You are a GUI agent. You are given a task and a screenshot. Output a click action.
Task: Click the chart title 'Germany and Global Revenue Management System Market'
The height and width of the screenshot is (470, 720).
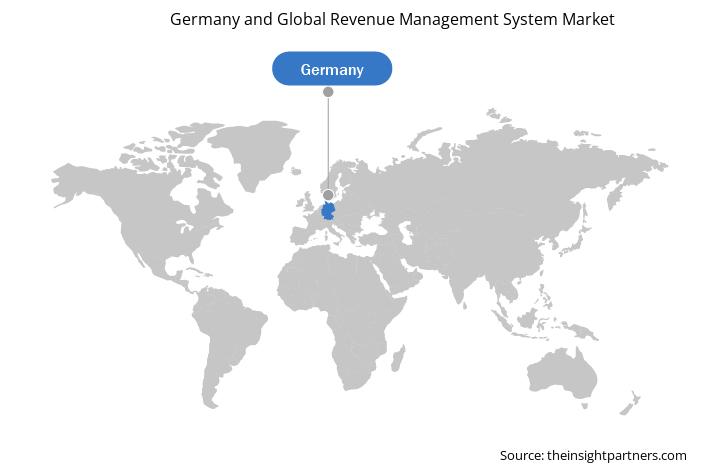click(x=392, y=19)
